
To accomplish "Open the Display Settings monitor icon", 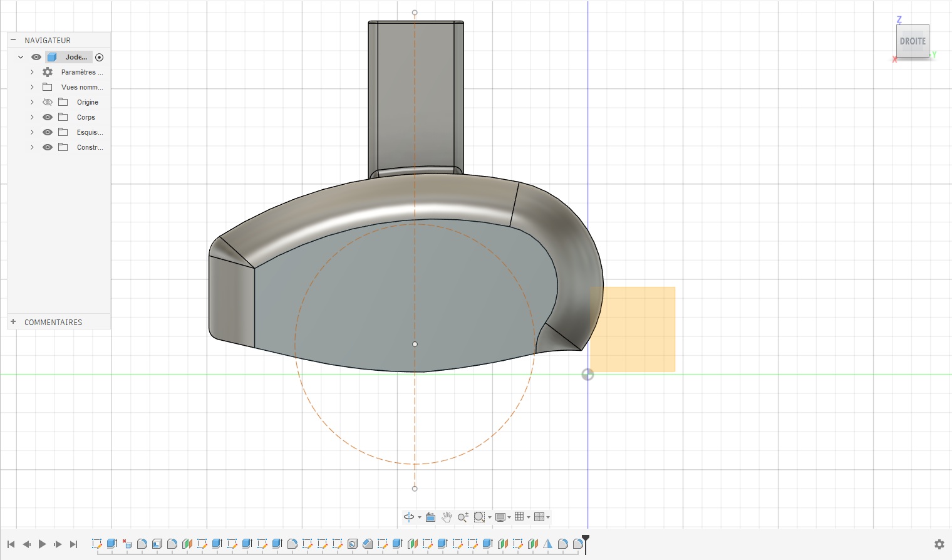I will (500, 517).
